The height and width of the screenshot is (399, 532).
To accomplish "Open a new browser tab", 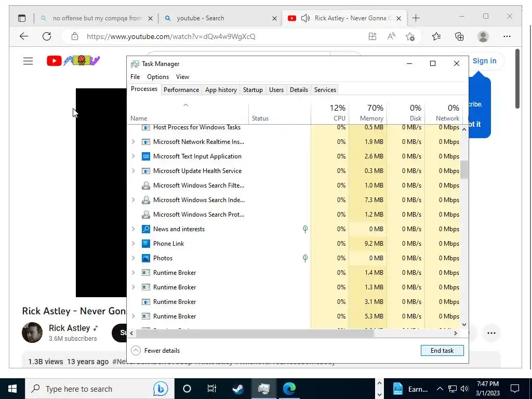I will coord(416,18).
